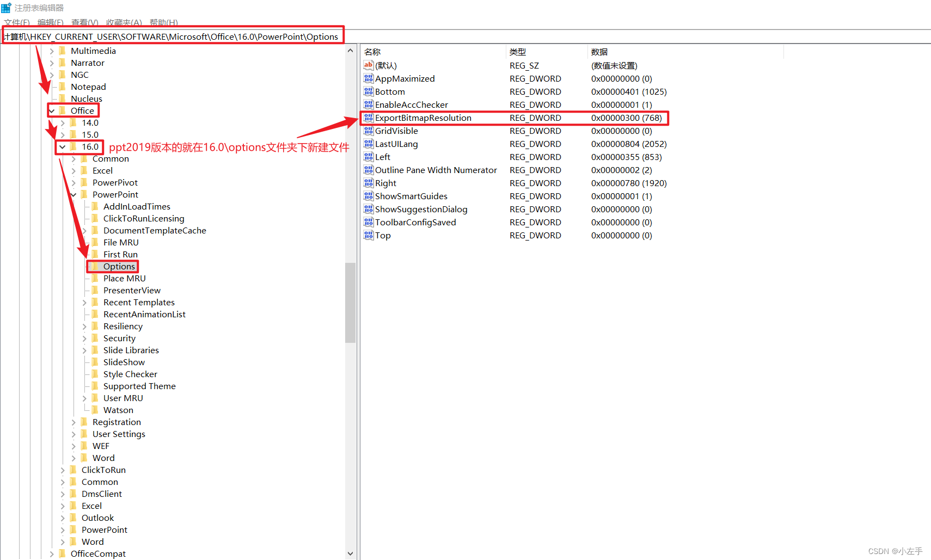
Task: Open the 查看(V) menu
Action: click(x=85, y=22)
